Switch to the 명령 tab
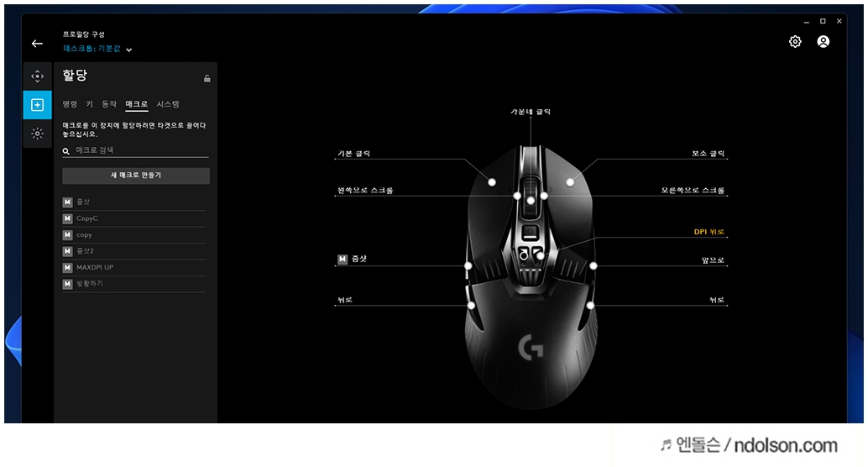 [70, 104]
